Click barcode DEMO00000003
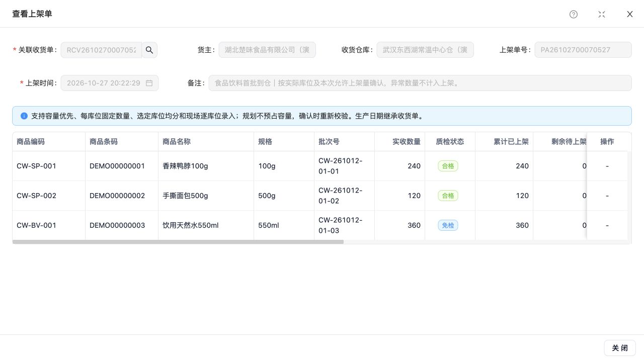Viewport: 644px width, 362px height. 117,225
